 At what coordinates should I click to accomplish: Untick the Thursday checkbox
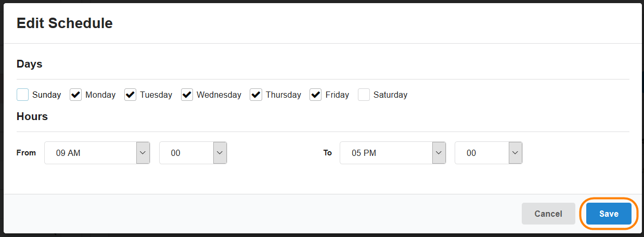[256, 95]
